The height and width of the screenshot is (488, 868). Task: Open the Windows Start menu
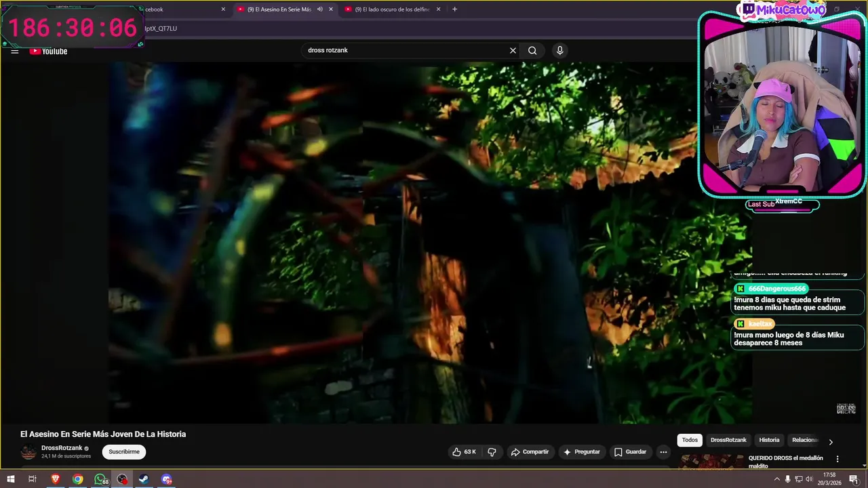(x=11, y=479)
